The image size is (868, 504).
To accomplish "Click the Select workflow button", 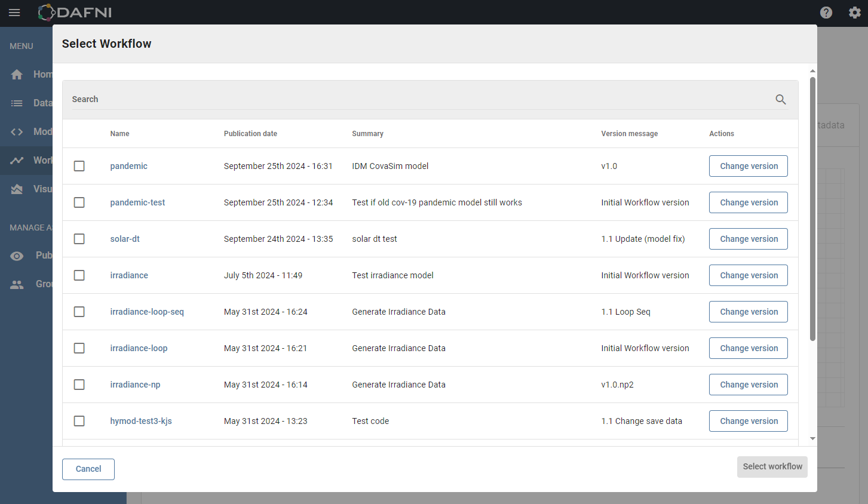I will [772, 466].
